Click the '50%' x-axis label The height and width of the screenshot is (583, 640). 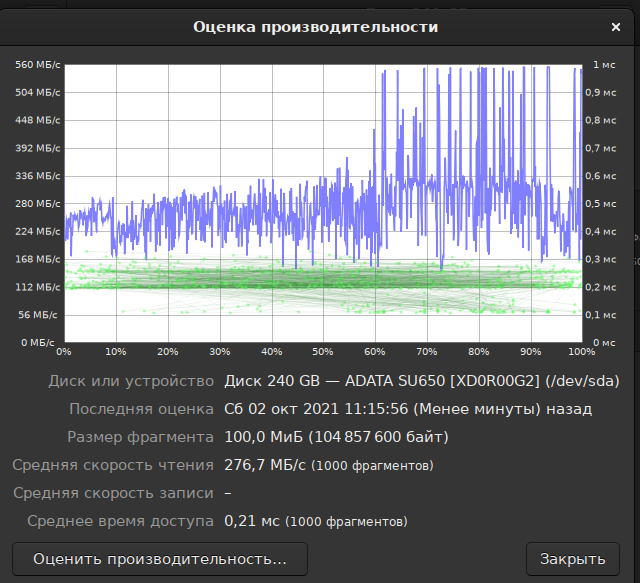point(323,352)
